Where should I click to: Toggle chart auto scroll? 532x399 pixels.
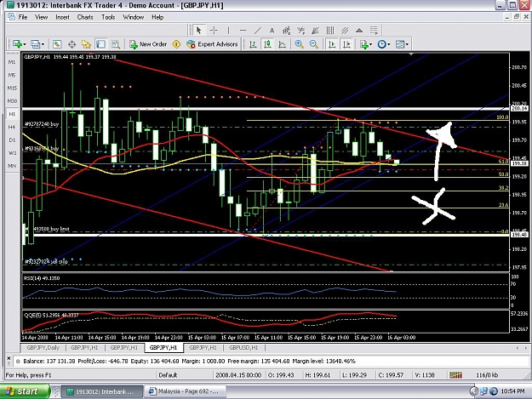(332, 44)
